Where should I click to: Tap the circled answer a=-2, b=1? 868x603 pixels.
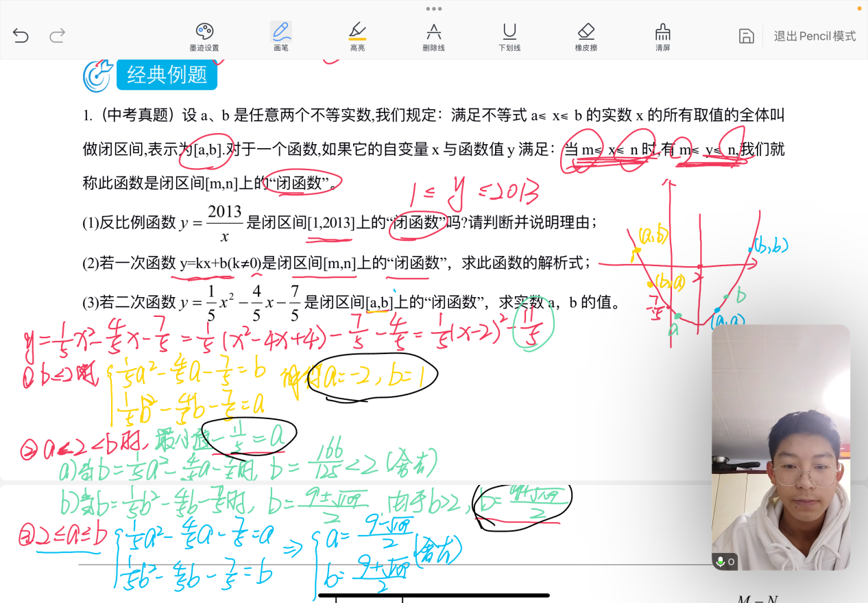[372, 376]
